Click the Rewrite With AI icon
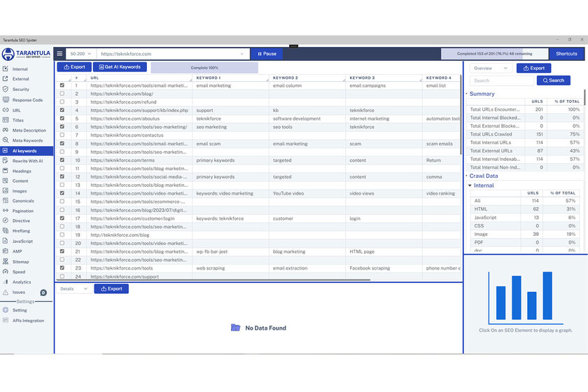Viewport: 588px width, 392px height. tap(6, 161)
